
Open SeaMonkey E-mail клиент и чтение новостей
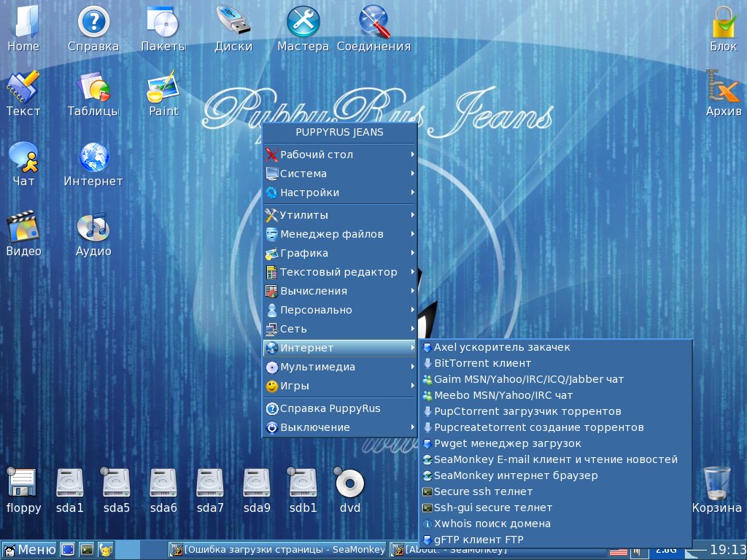tap(555, 459)
